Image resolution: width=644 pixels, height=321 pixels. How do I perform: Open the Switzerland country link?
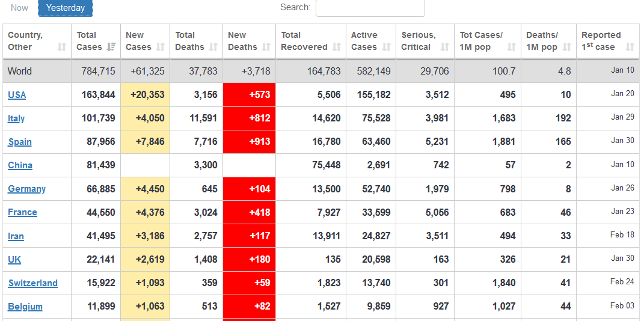(x=33, y=283)
